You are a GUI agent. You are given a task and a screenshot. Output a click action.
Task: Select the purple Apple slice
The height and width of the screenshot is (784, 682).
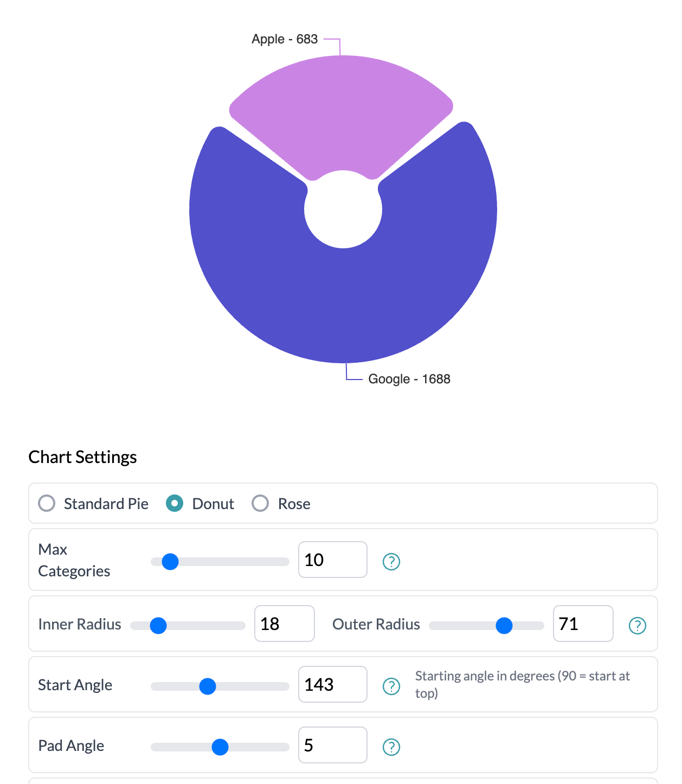(342, 103)
